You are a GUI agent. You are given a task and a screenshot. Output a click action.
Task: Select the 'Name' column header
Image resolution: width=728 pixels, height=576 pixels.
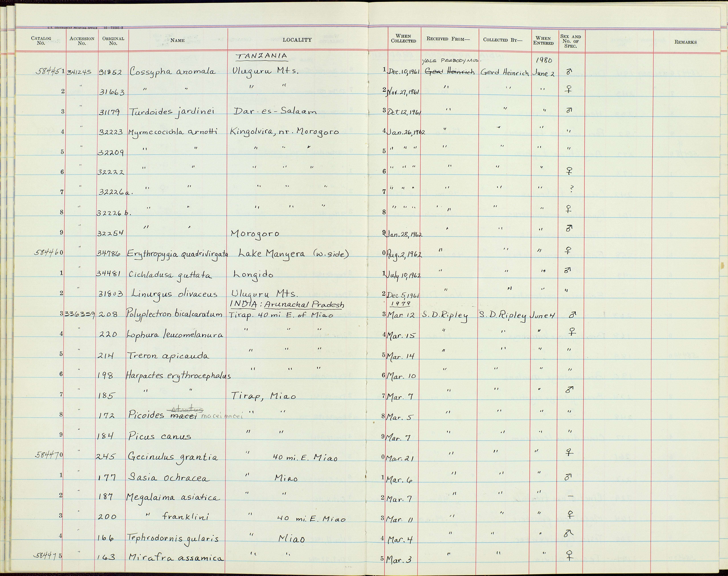click(x=177, y=40)
